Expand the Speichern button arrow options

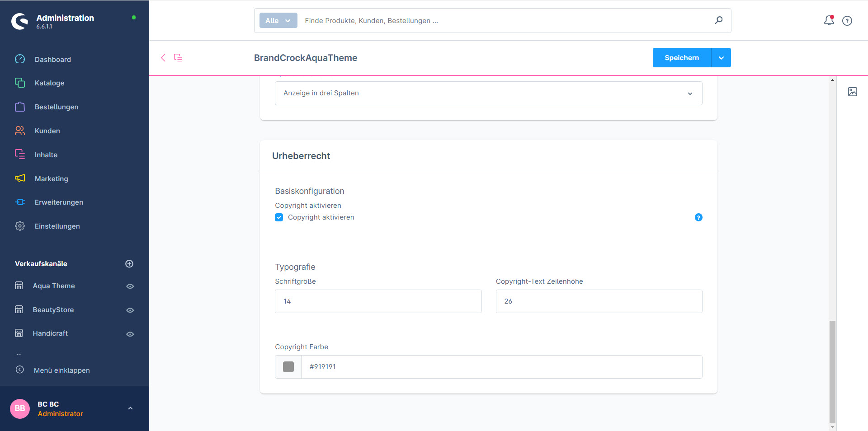click(x=721, y=58)
